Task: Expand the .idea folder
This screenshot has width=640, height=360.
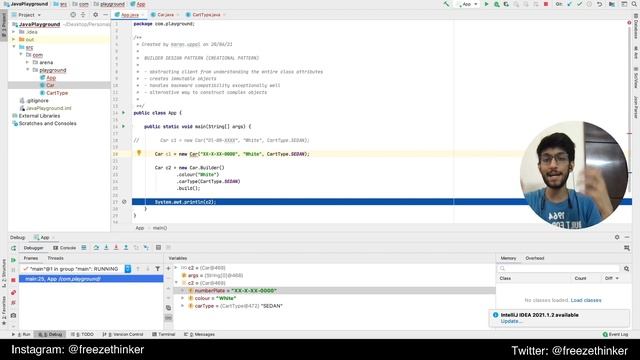Action: point(14,32)
